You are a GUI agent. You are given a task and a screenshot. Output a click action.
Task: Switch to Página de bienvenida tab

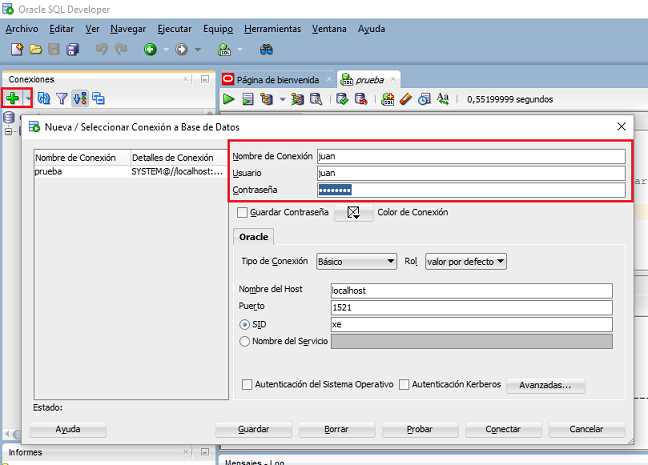pos(278,79)
